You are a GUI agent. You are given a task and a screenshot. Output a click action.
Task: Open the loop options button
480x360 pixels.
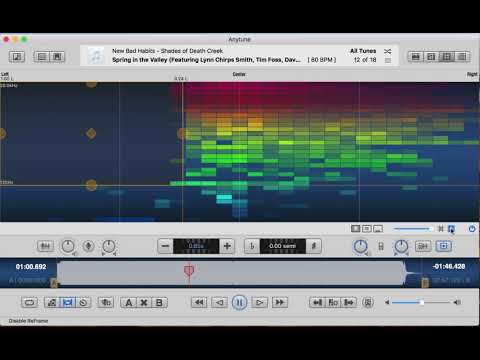click(106, 303)
